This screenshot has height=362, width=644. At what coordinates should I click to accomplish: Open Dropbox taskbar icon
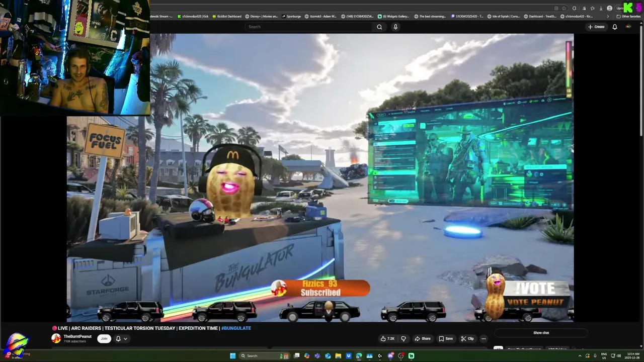point(349,356)
